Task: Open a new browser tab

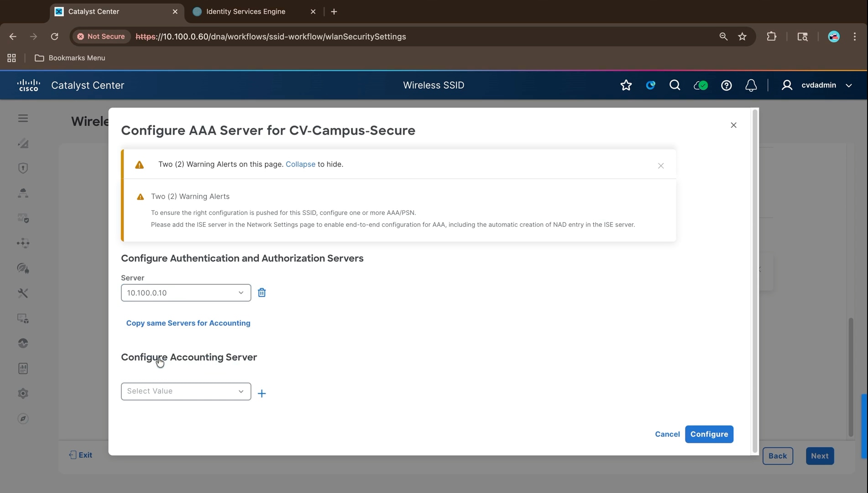Action: point(334,11)
